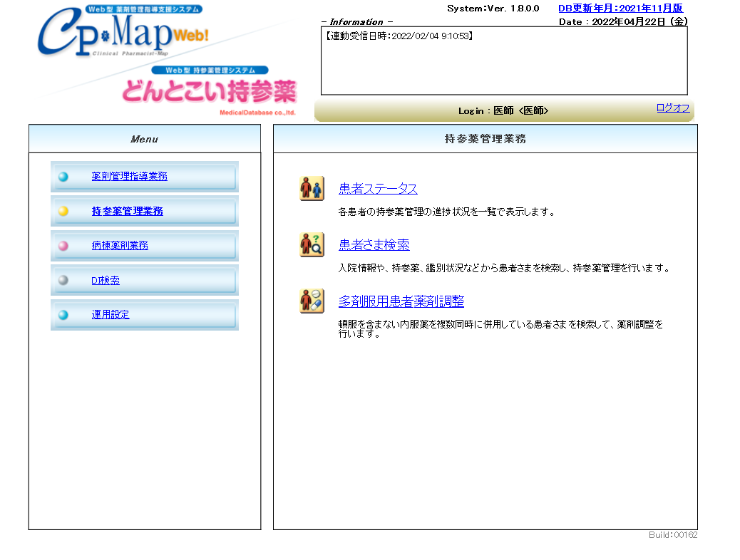
Task: Click the 患者ステータス people icon
Action: [312, 189]
